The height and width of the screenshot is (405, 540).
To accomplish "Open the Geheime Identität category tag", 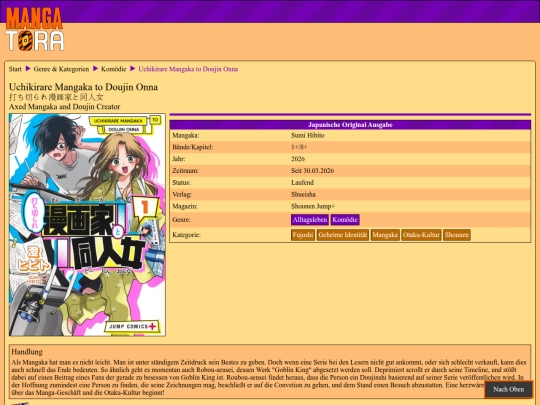I will click(x=343, y=235).
